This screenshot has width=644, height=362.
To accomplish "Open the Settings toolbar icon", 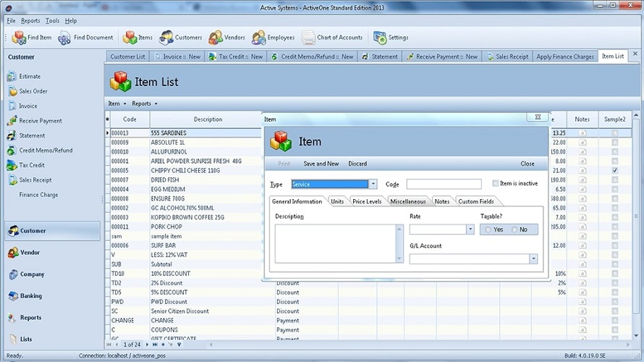I will click(391, 38).
